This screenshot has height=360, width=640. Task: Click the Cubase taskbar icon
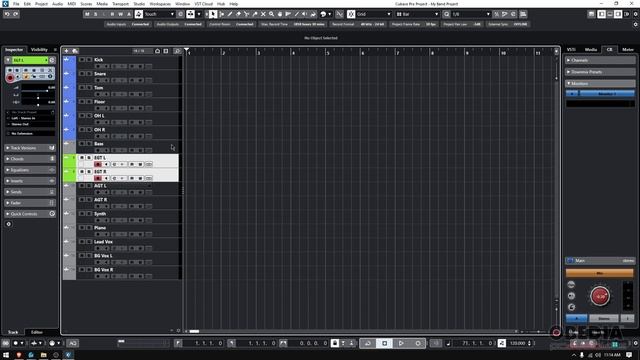[x=68, y=355]
